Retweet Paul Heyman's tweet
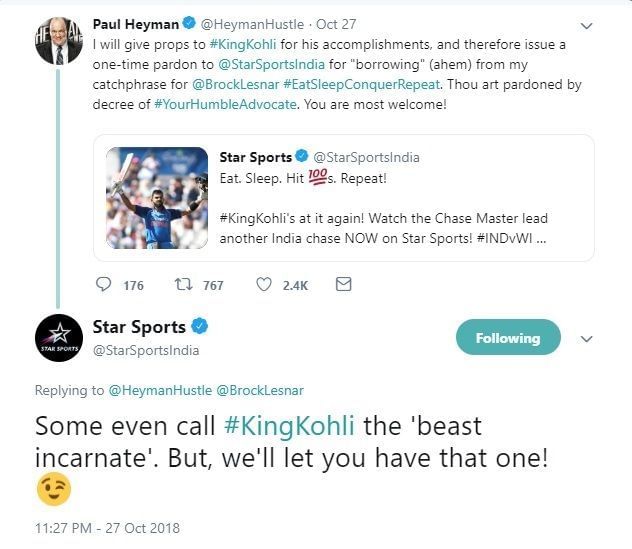 point(183,285)
